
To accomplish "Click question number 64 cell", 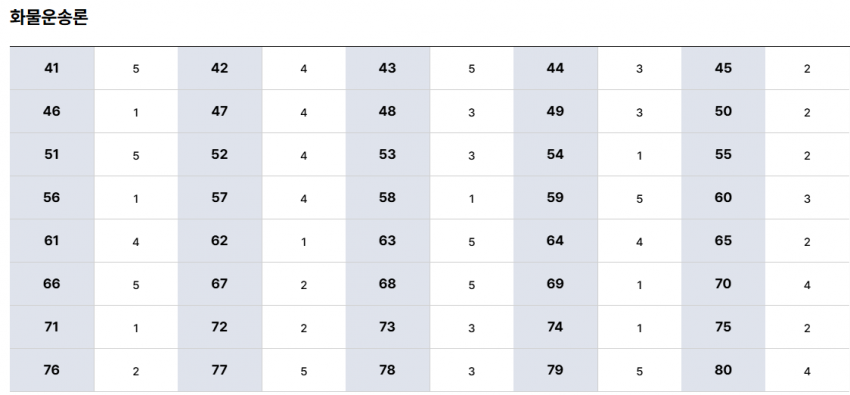I will click(x=556, y=241).
